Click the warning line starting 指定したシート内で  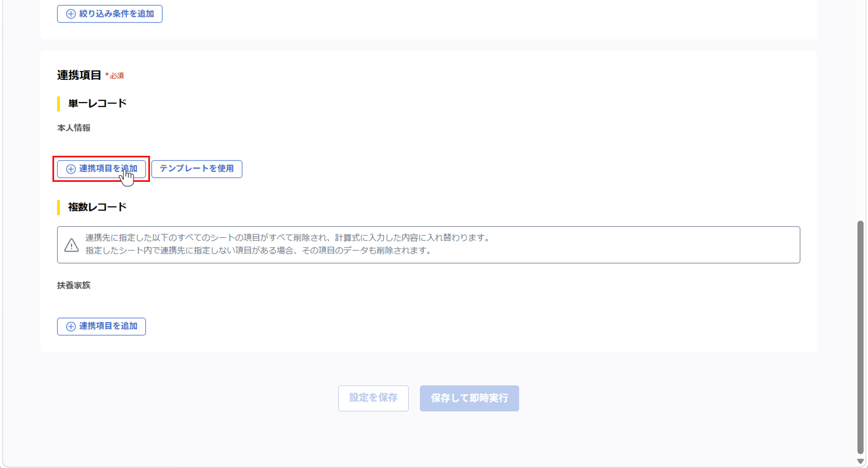click(x=258, y=250)
